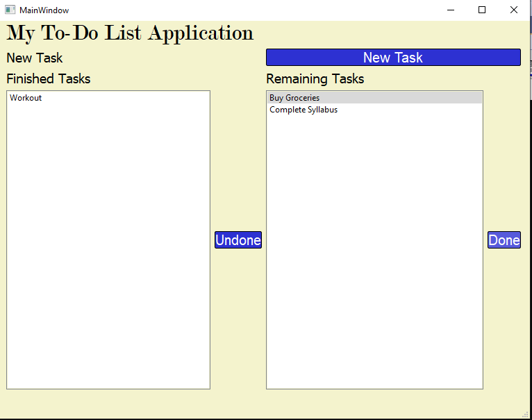This screenshot has width=532, height=420.
Task: Mark task with the Done button
Action: click(x=504, y=240)
